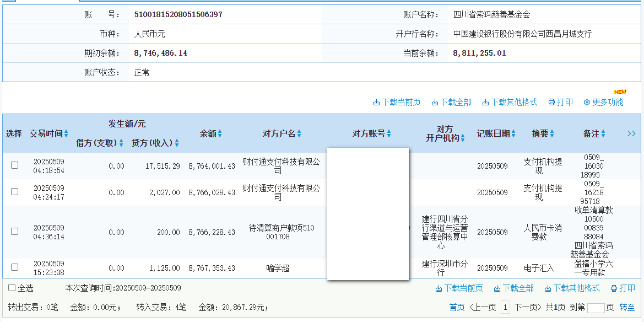Click bottom 打印 link
The height and width of the screenshot is (322, 644).
pos(623,288)
